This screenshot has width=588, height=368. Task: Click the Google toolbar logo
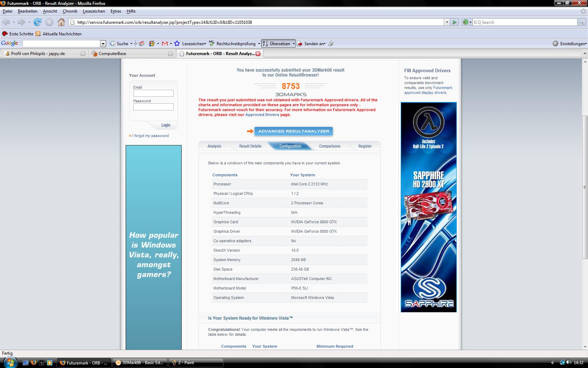click(9, 43)
